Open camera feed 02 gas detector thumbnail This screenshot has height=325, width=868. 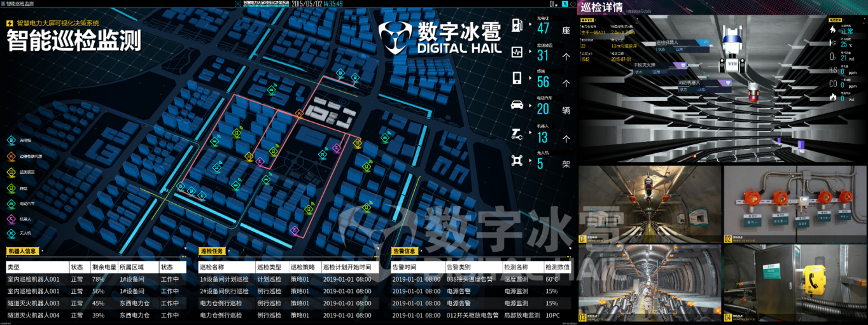coord(794,204)
